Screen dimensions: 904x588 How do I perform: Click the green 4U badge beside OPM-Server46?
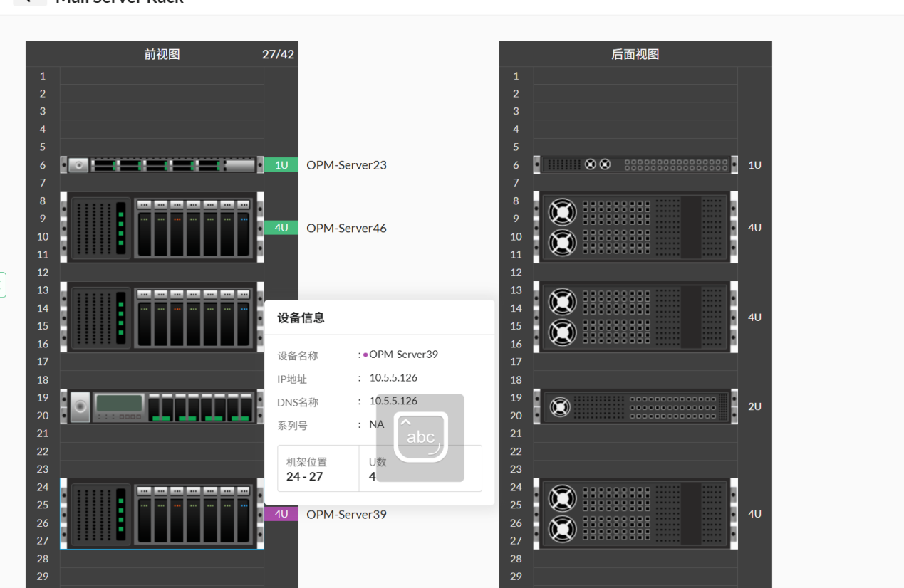(x=281, y=228)
